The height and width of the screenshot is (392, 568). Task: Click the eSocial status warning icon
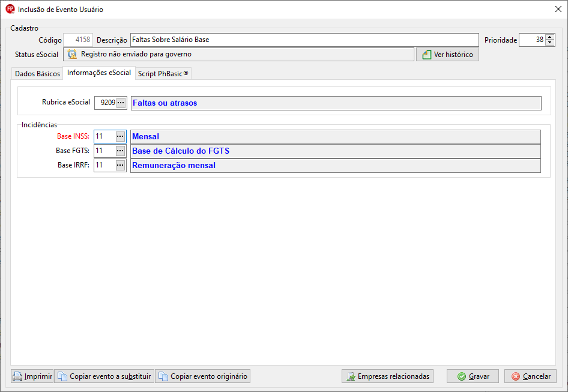tap(72, 55)
